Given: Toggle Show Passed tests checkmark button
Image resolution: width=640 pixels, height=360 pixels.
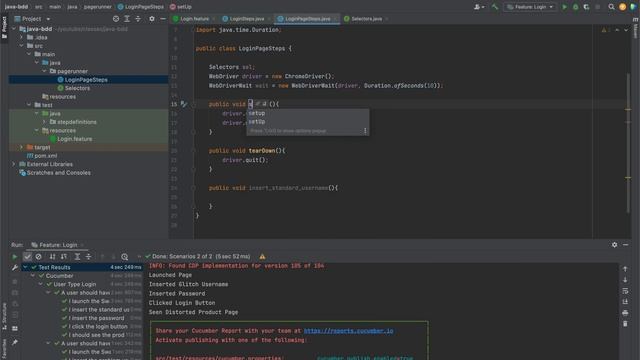Looking at the screenshot, I should click(27, 257).
